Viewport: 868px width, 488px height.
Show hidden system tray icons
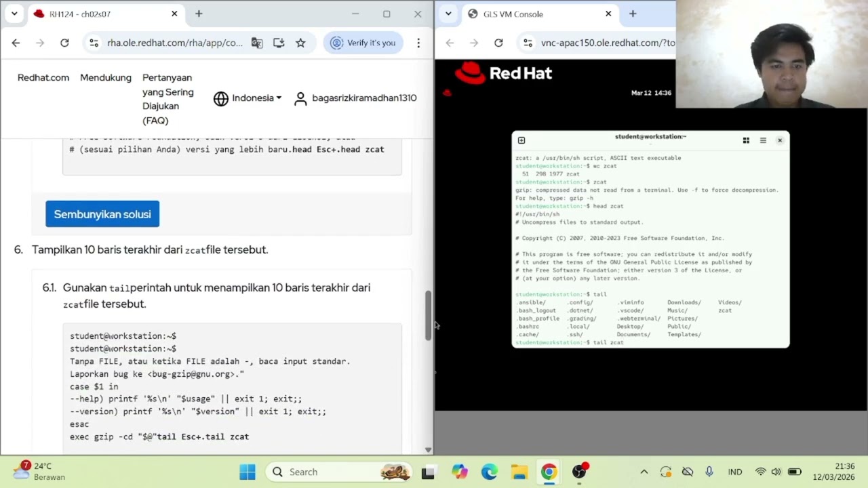[x=644, y=472]
